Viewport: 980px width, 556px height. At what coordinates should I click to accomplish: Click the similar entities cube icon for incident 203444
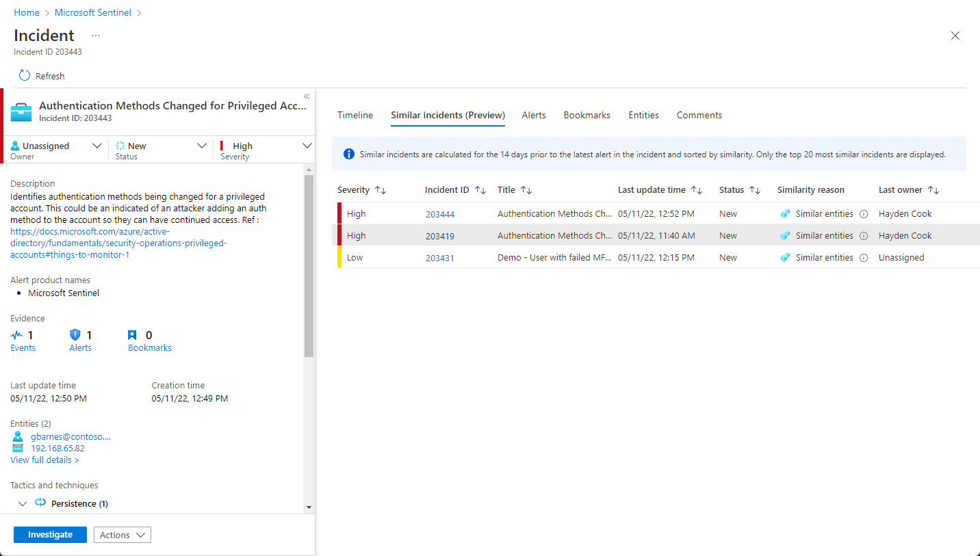point(785,214)
